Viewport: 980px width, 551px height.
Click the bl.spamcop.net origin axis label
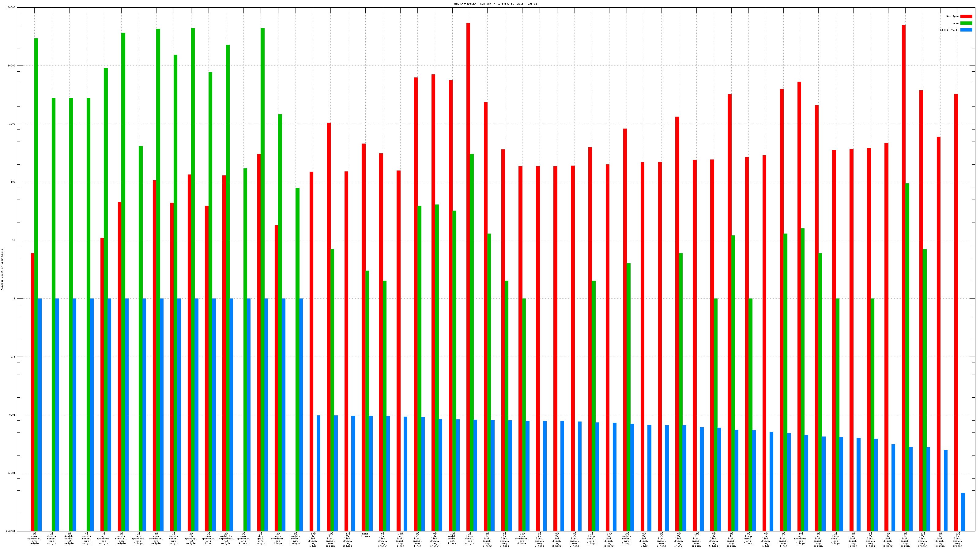(191, 539)
